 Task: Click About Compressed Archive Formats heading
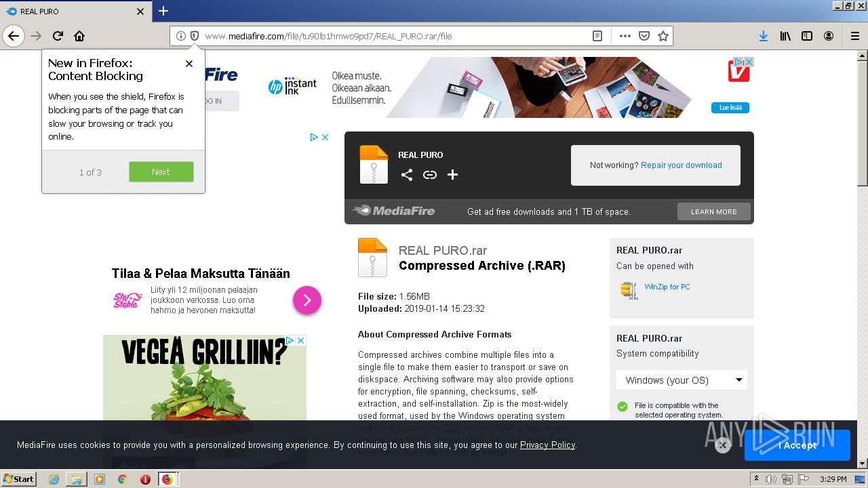click(435, 334)
